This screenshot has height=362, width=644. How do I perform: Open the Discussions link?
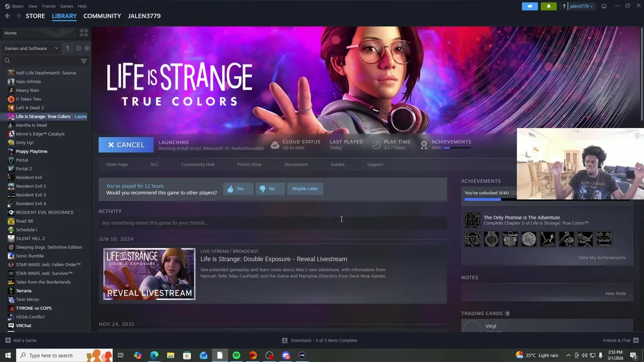[296, 164]
